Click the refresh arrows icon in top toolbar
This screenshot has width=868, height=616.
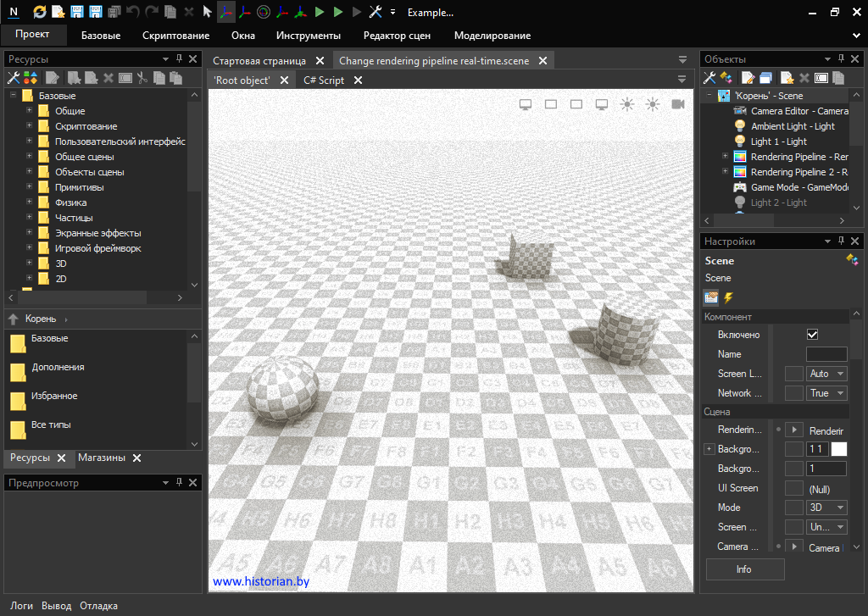[x=39, y=12]
